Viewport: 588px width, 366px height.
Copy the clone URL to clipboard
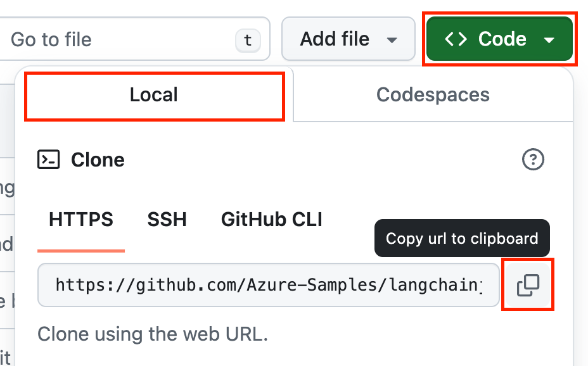tap(528, 284)
